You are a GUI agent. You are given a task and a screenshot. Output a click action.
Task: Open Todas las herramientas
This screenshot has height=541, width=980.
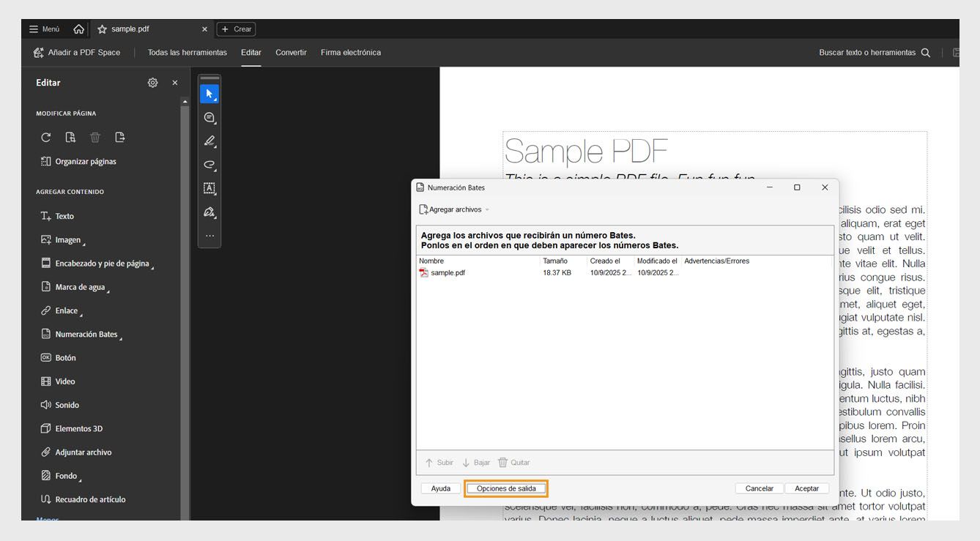point(188,53)
